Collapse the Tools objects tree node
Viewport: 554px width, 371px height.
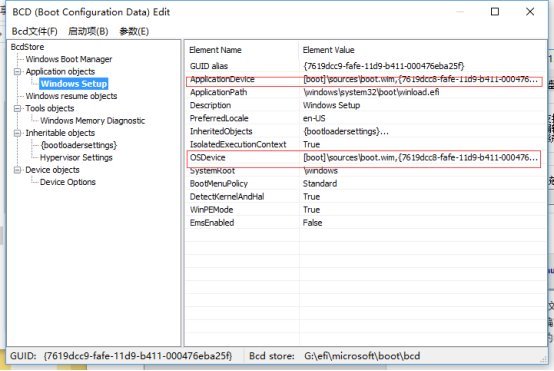click(17, 108)
